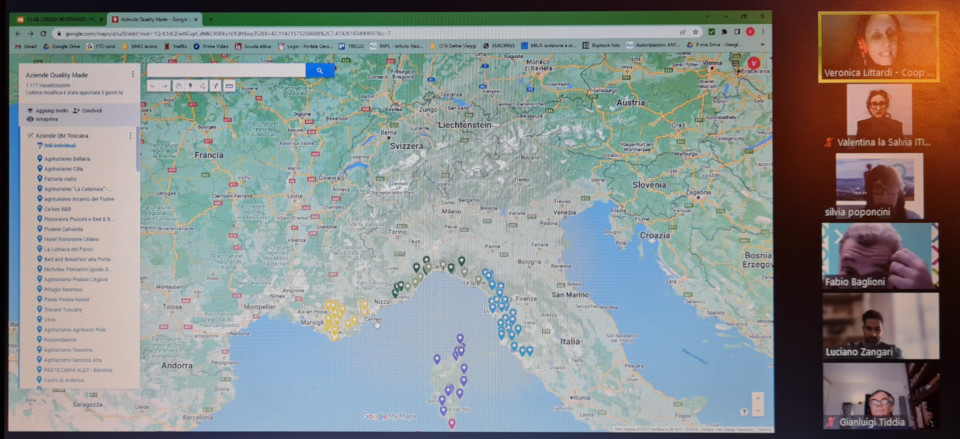The image size is (960, 439).
Task: Click the red Google account avatar on map
Action: 754,62
